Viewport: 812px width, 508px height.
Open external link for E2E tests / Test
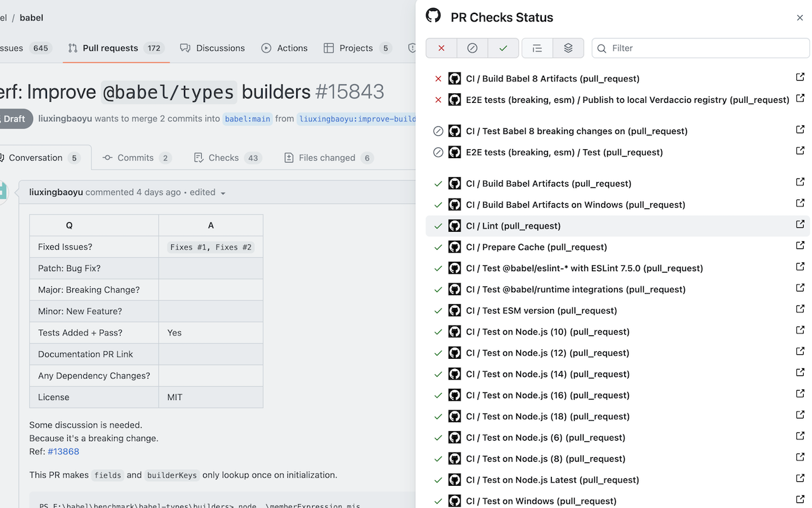coord(800,151)
